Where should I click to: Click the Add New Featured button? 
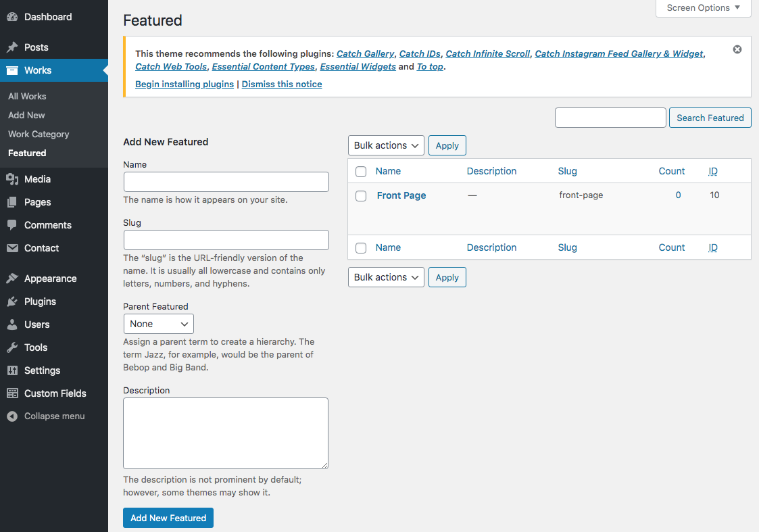[168, 518]
